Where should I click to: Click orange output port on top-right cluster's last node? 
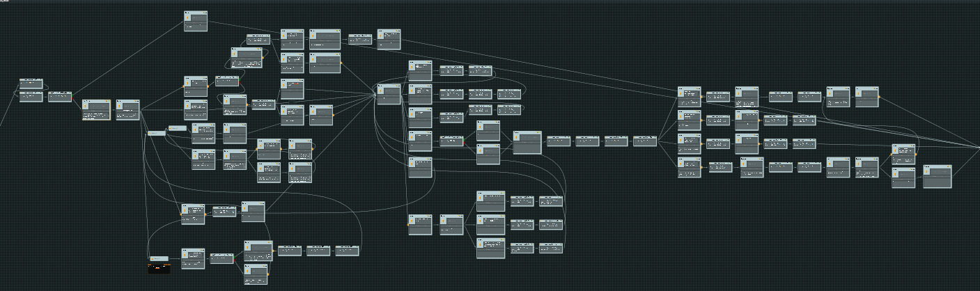point(879,97)
